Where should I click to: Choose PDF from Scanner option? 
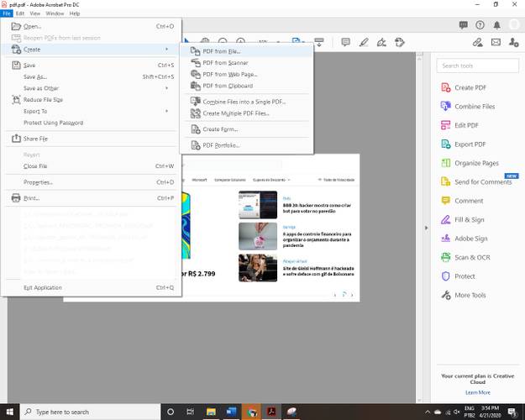[x=246, y=63]
